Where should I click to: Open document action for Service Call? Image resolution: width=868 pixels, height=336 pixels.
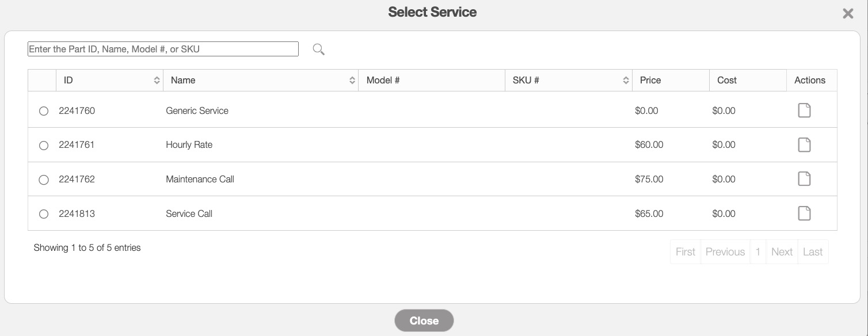click(x=804, y=213)
